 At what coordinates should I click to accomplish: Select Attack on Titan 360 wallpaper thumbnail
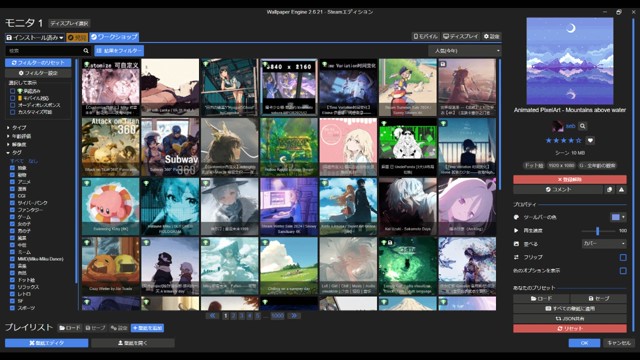pos(111,147)
